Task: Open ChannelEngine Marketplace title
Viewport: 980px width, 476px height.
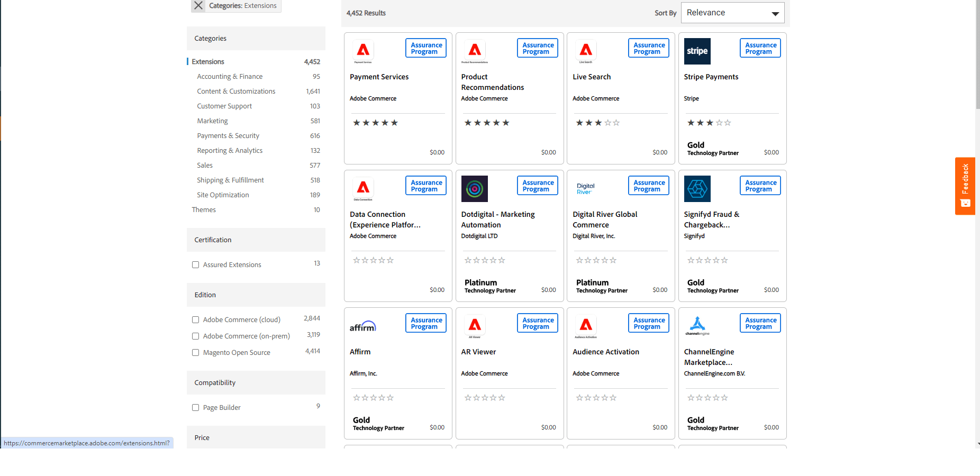Action: click(709, 357)
